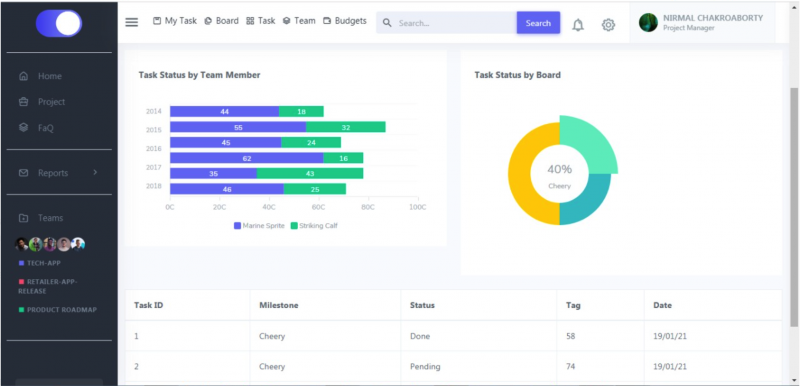Open Team in top navigation
800x386 pixels.
[299, 21]
